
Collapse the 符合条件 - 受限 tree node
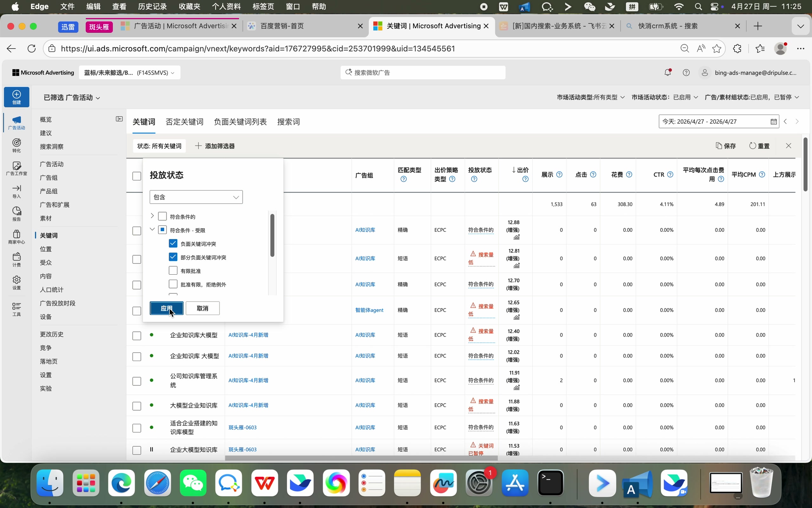pyautogui.click(x=152, y=229)
